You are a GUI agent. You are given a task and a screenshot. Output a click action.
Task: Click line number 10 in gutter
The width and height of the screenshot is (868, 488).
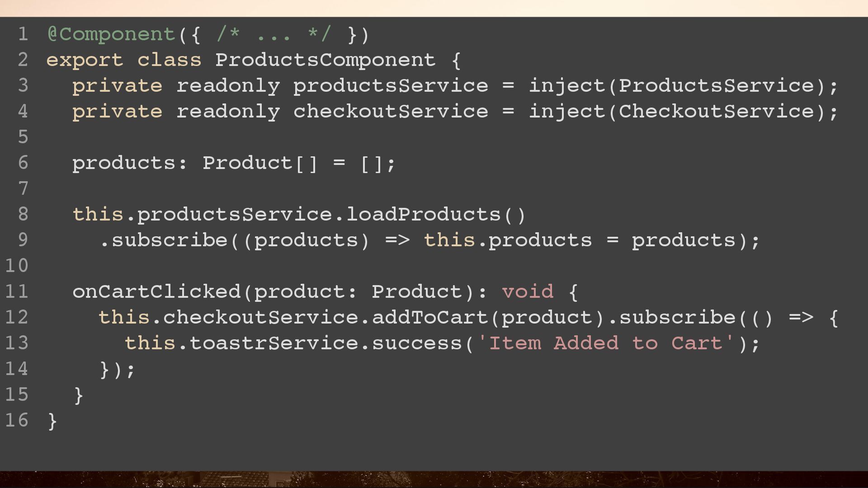point(17,266)
